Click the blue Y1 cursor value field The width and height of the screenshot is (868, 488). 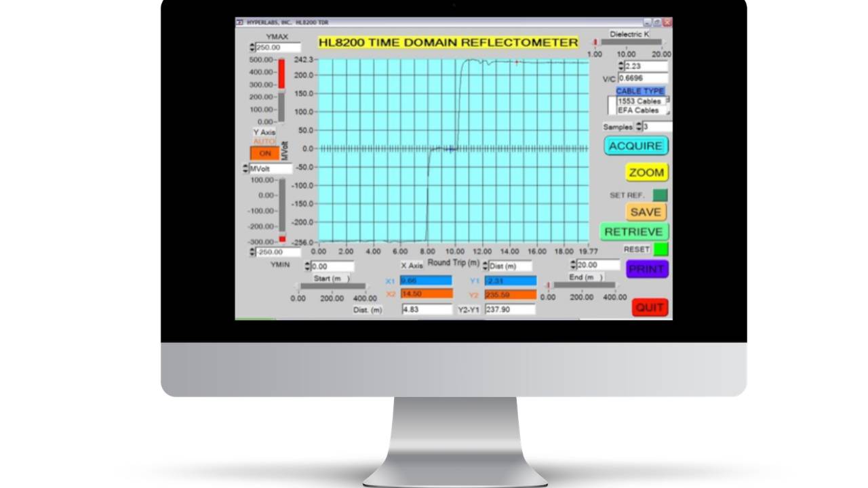[510, 281]
